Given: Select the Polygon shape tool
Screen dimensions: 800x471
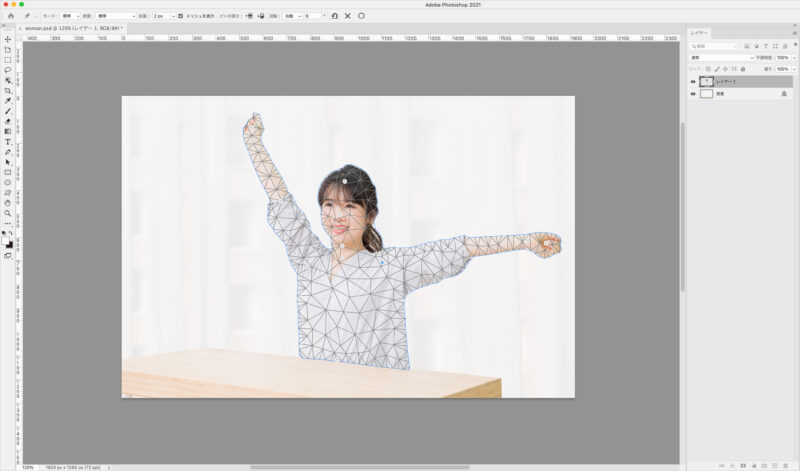Looking at the screenshot, I should coord(8,193).
